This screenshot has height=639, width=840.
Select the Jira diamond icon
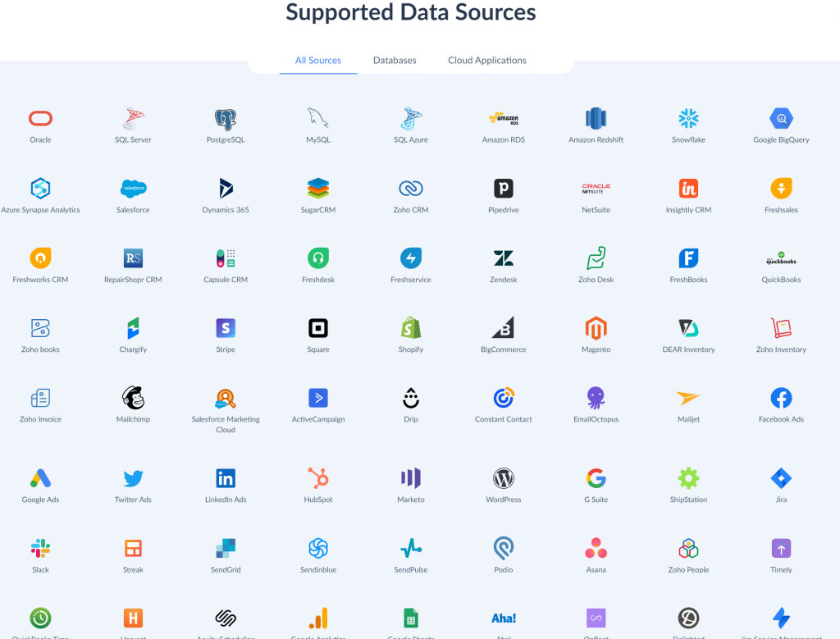[781, 478]
